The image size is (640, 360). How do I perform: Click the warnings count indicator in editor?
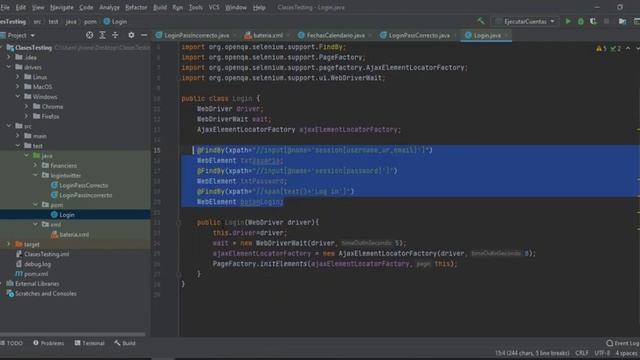601,49
